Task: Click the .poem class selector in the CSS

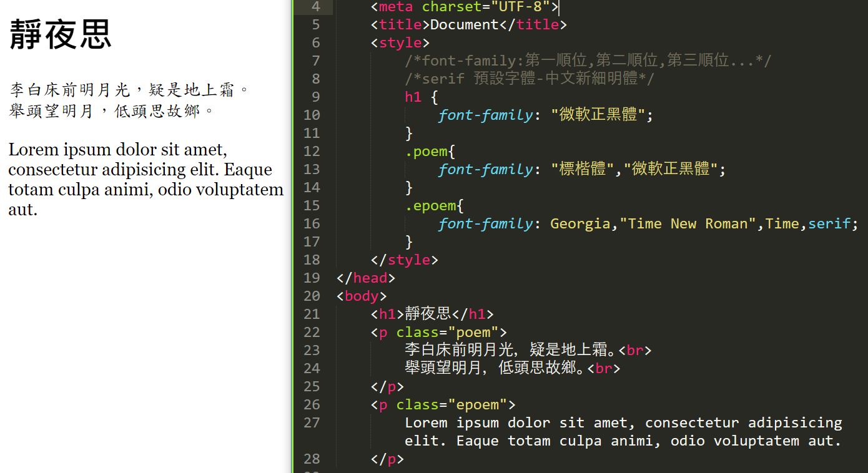Action: (427, 151)
